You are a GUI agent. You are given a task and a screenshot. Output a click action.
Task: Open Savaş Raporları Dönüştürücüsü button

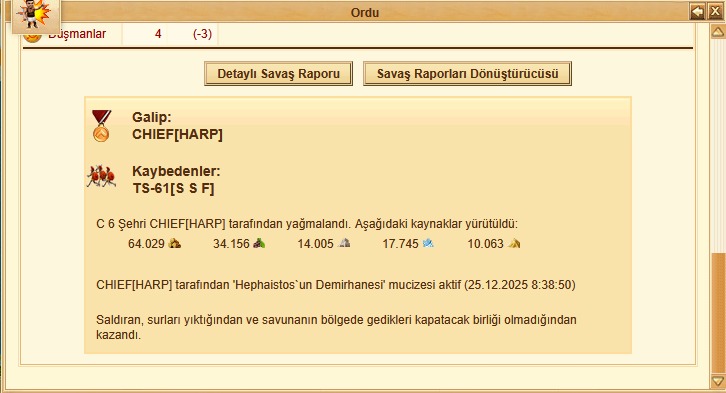tap(467, 74)
